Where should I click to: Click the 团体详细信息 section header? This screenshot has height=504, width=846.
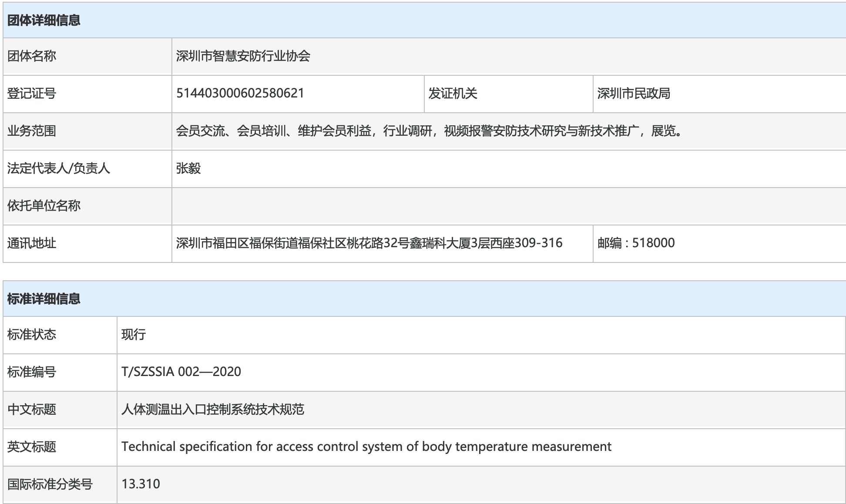pyautogui.click(x=44, y=20)
